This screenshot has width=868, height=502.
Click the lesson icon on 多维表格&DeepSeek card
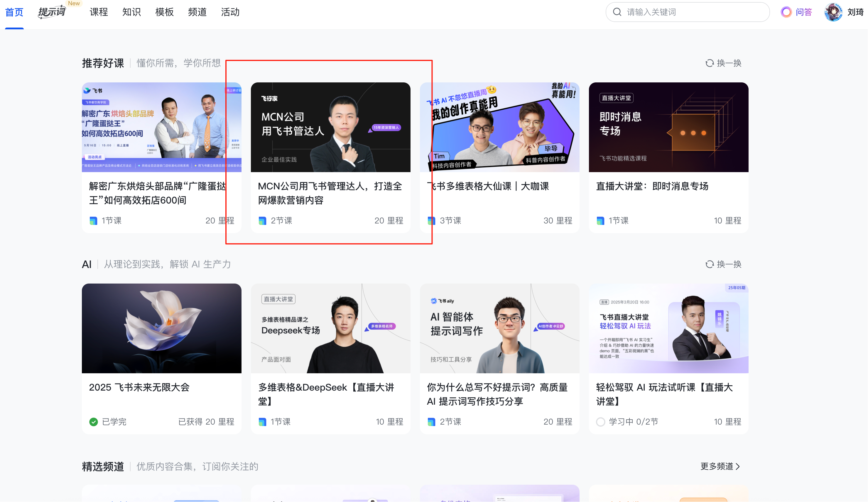pos(262,422)
